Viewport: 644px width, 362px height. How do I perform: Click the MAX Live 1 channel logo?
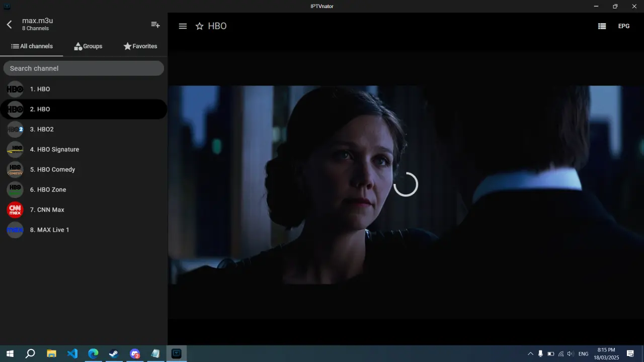tap(15, 230)
